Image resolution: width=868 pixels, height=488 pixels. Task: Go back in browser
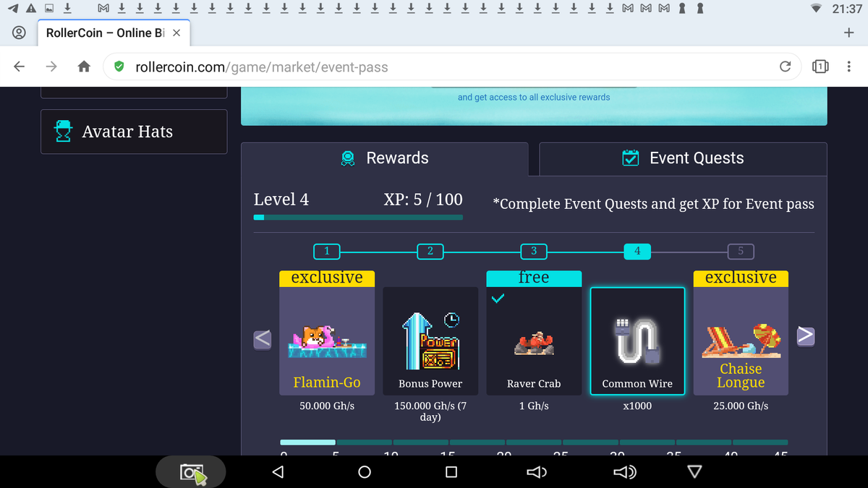[20, 67]
